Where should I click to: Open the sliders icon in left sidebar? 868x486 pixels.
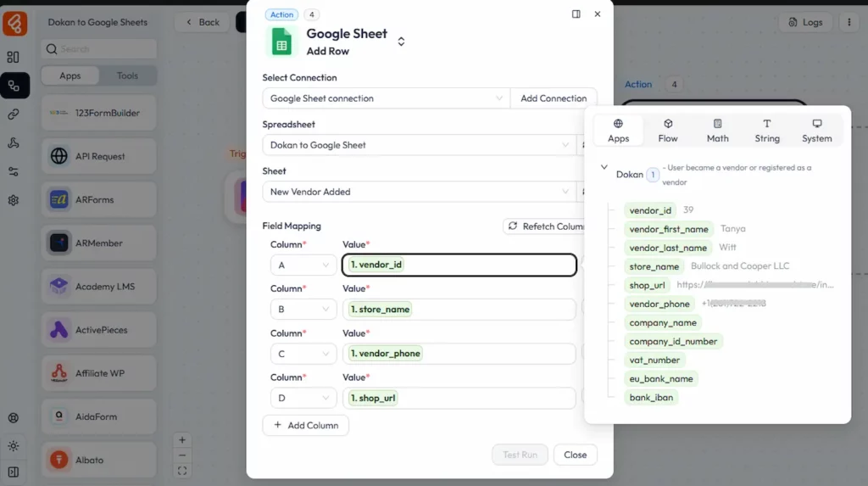(x=14, y=172)
